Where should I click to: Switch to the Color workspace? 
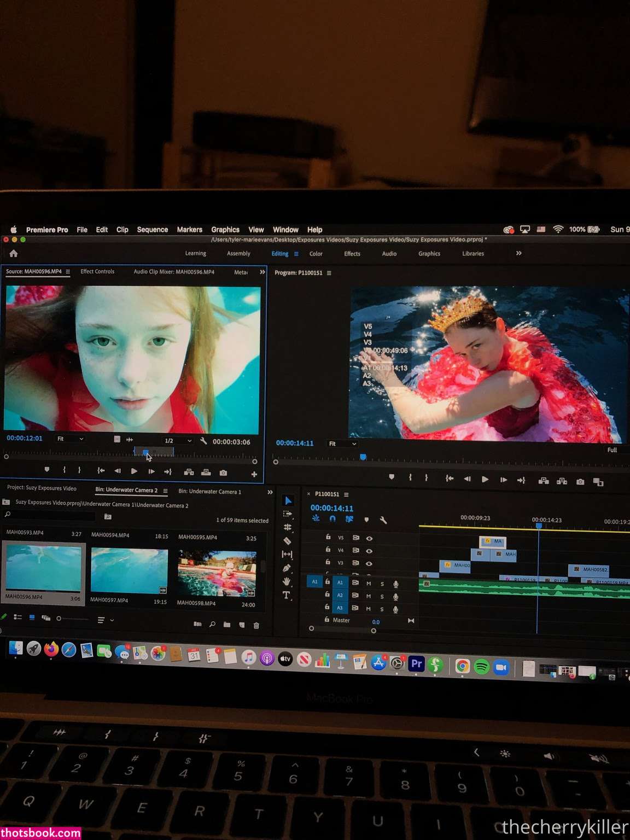click(316, 254)
